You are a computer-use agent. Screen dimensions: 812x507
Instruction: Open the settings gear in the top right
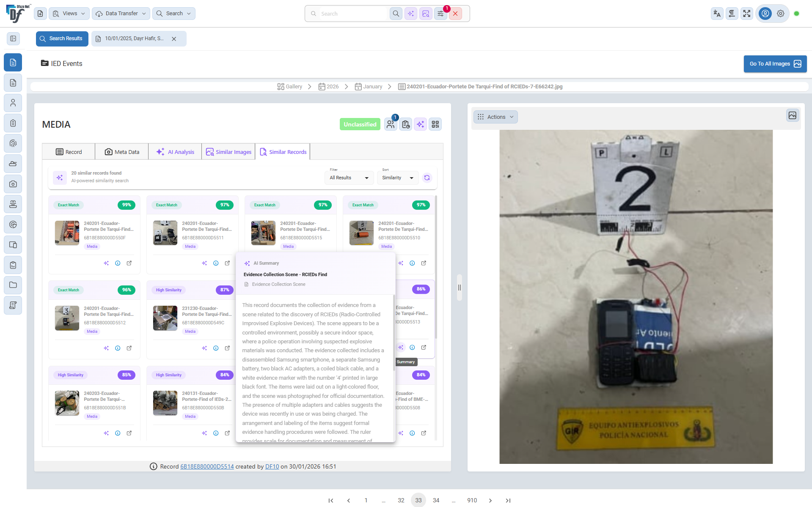click(x=780, y=13)
